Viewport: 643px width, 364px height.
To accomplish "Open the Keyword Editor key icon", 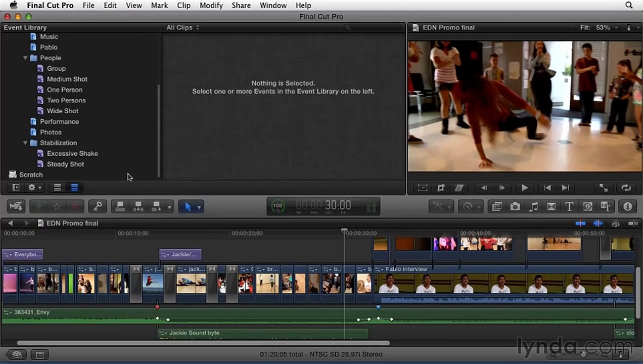I will (x=98, y=206).
